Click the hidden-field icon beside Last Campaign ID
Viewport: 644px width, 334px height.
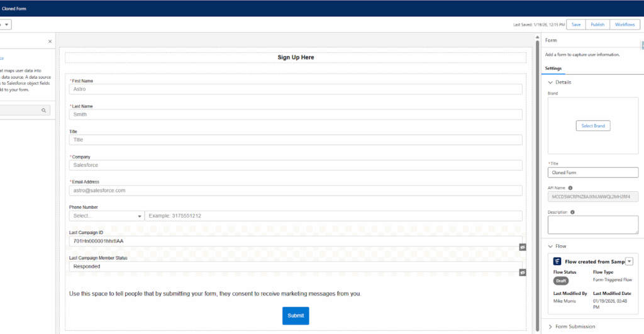pyautogui.click(x=523, y=247)
